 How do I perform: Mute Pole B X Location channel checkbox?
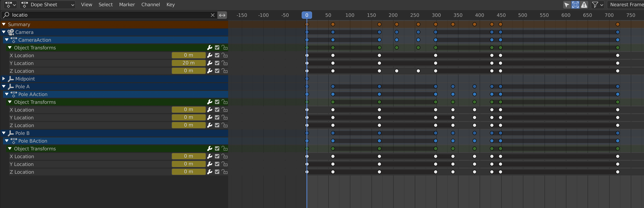click(217, 156)
